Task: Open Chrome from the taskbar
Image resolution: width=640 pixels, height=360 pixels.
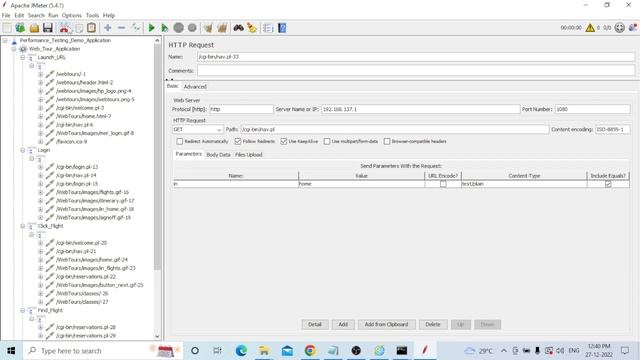Action: (310, 351)
